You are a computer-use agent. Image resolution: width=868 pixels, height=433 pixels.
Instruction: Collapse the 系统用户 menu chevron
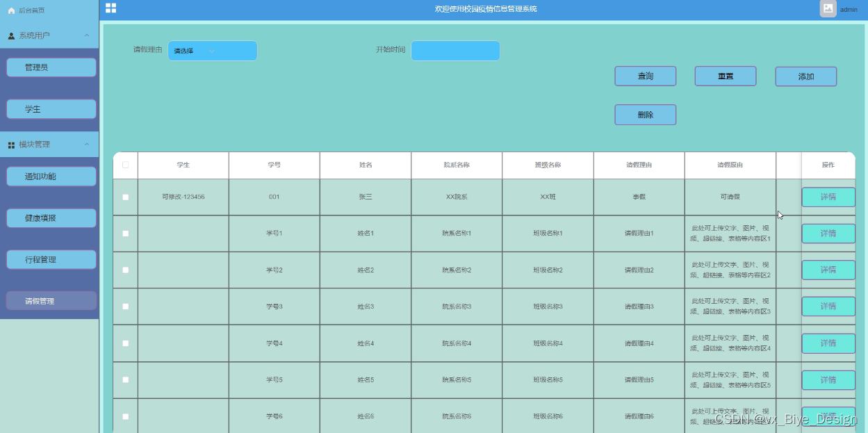[x=86, y=35]
